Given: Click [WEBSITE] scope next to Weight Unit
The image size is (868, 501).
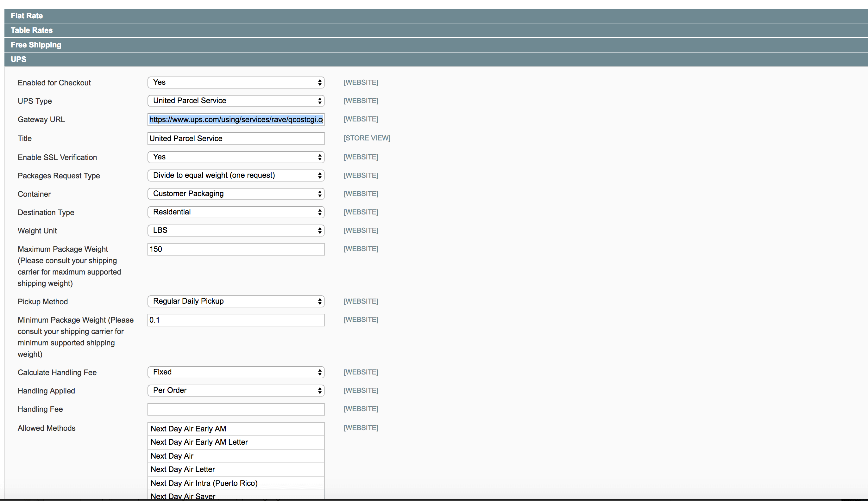Looking at the screenshot, I should 361,230.
